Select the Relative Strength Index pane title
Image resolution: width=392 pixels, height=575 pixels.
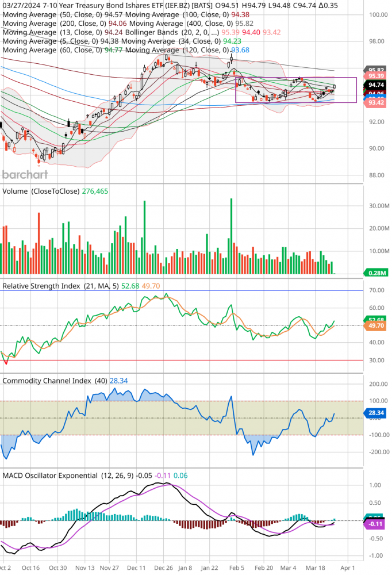point(46,285)
